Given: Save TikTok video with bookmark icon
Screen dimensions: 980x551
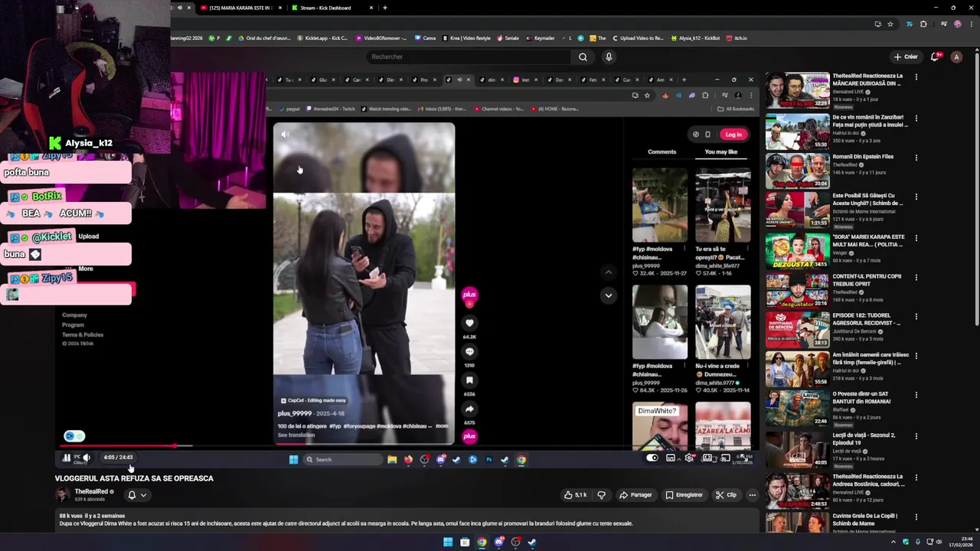Looking at the screenshot, I should click(469, 380).
